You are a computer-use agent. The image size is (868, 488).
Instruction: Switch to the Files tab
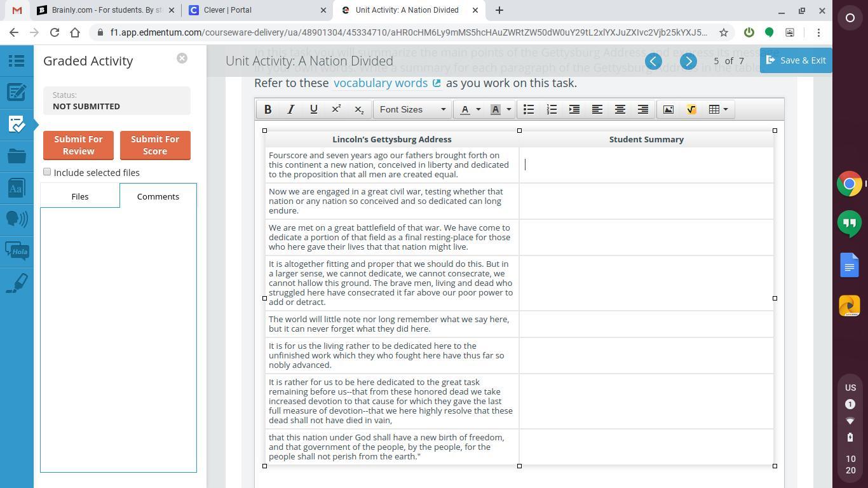(80, 196)
